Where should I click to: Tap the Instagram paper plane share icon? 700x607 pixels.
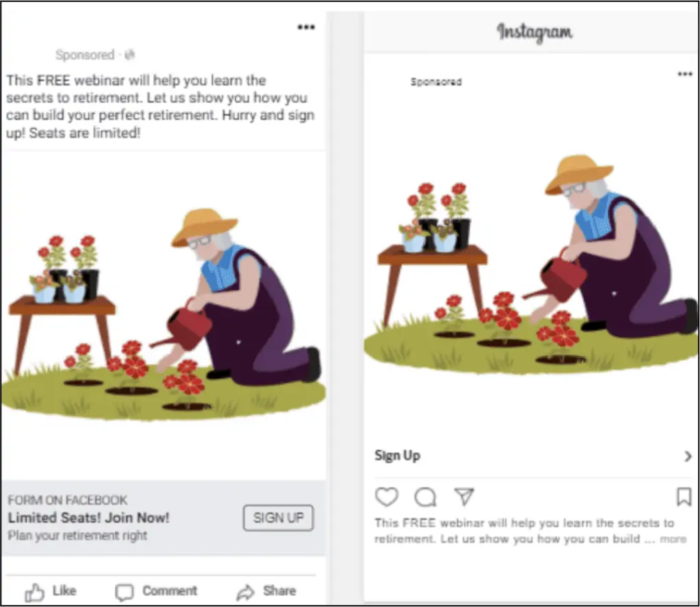(x=464, y=496)
